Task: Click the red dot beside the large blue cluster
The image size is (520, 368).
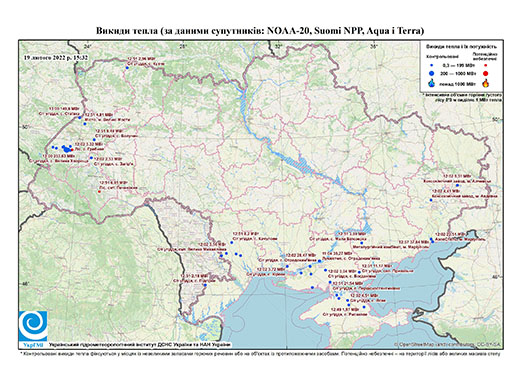Action: 72,149
